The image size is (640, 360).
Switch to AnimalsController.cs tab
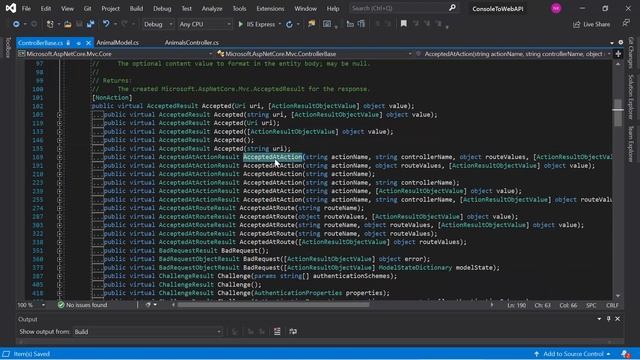tap(191, 42)
